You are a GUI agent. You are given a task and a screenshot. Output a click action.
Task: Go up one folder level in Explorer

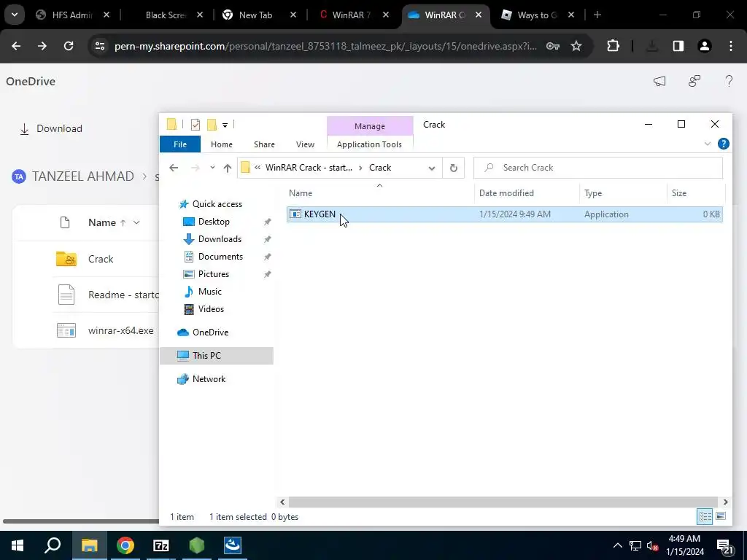(228, 168)
